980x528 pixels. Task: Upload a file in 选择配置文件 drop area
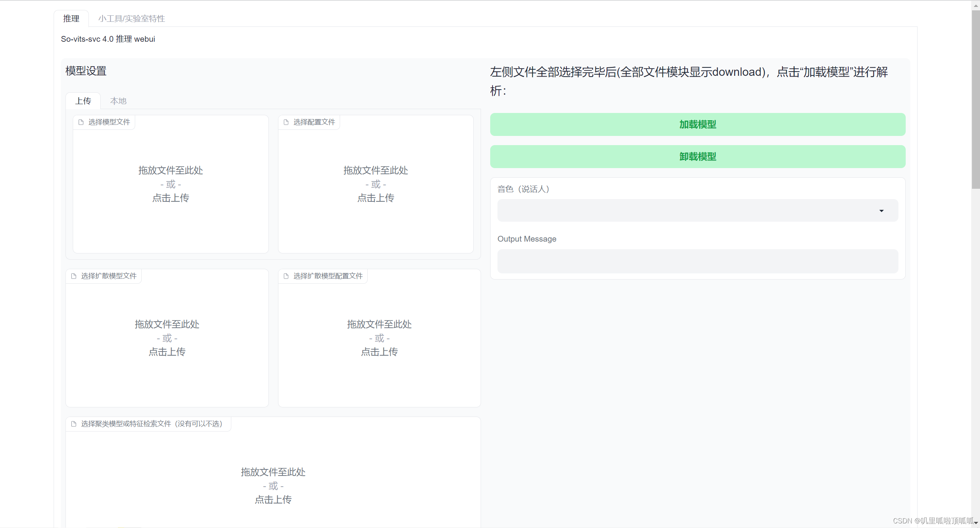376,184
